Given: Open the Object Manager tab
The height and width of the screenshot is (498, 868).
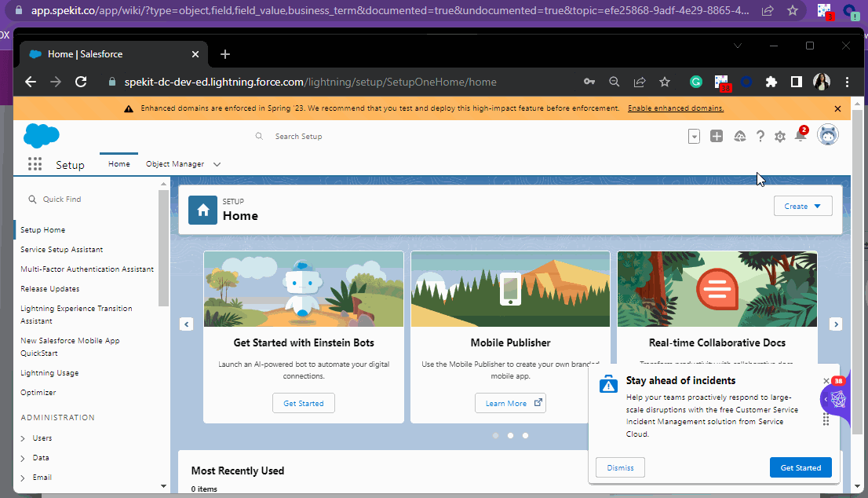Looking at the screenshot, I should pos(175,164).
